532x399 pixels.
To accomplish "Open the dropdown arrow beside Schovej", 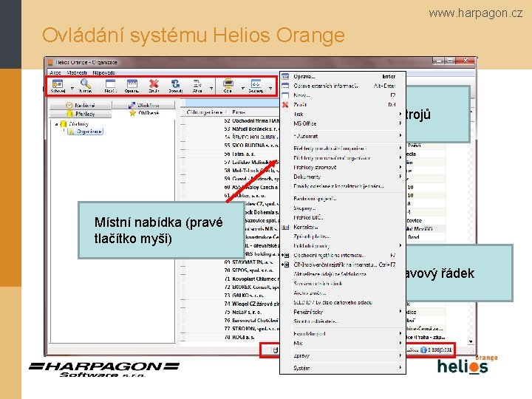I will [72, 88].
